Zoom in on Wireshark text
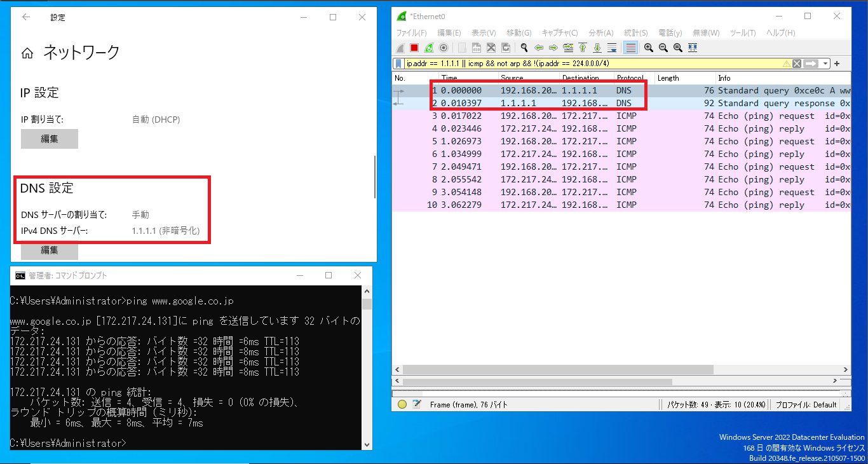This screenshot has height=464, width=868. point(649,48)
